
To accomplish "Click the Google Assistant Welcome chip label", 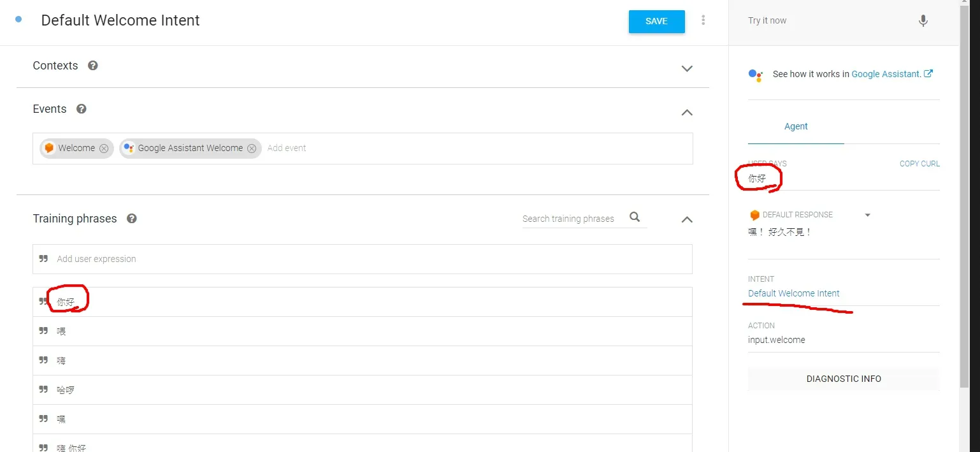I will tap(191, 148).
